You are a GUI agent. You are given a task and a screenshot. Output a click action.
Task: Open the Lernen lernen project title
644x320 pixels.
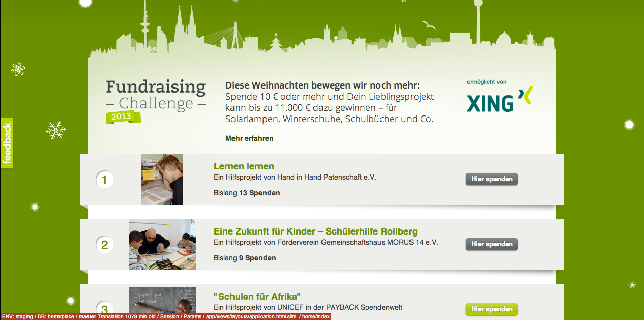pyautogui.click(x=244, y=166)
